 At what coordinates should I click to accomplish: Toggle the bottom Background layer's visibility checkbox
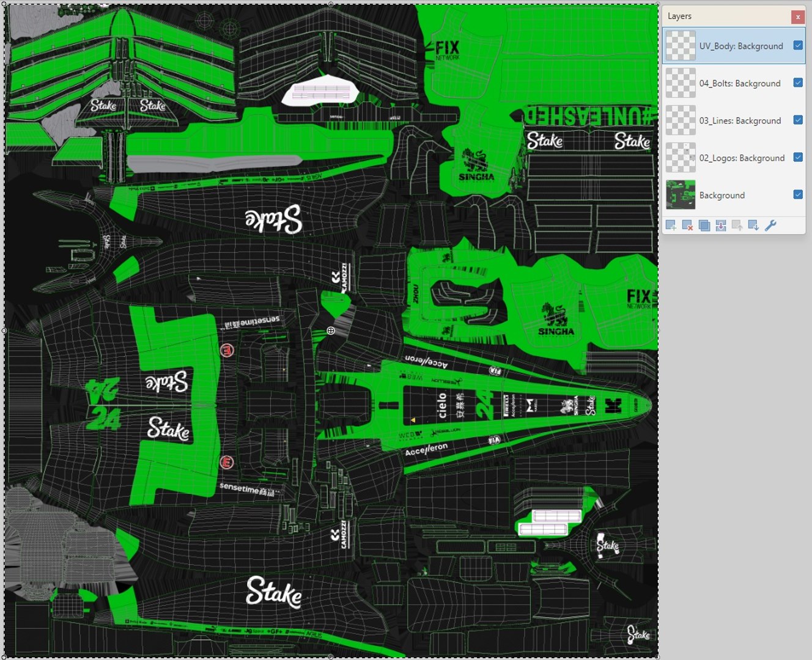798,194
